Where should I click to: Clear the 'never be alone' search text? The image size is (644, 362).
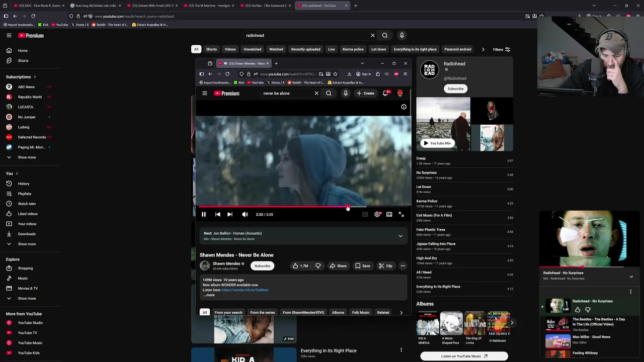pos(316,94)
